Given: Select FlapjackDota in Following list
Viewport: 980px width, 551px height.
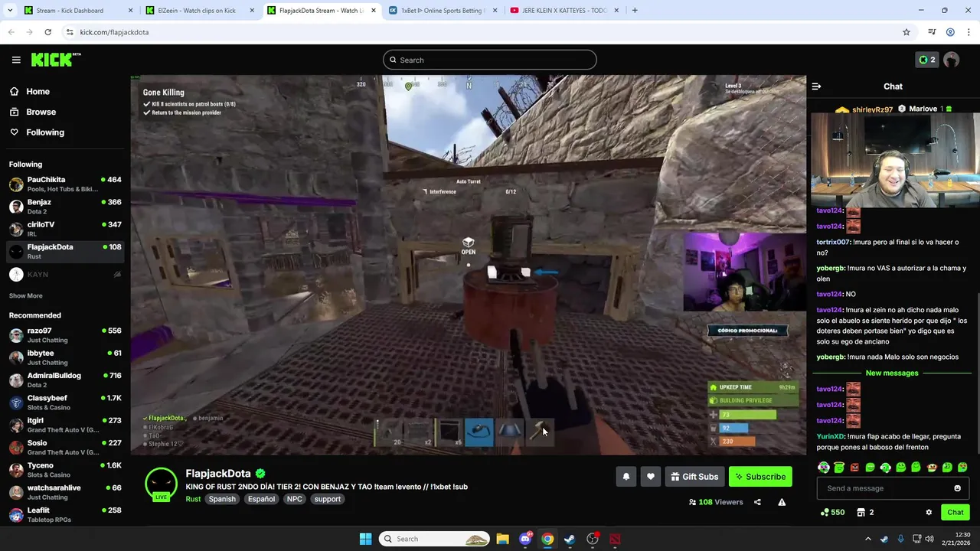Looking at the screenshot, I should pos(65,251).
